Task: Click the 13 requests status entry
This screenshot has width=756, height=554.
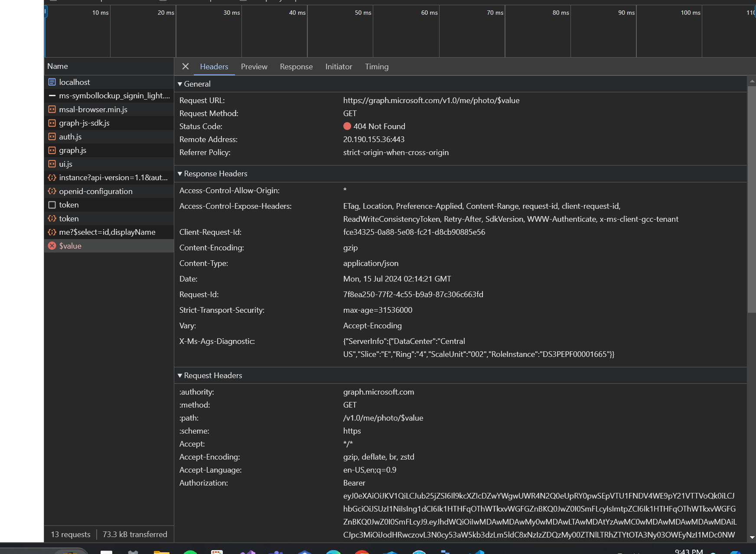Action: coord(71,535)
